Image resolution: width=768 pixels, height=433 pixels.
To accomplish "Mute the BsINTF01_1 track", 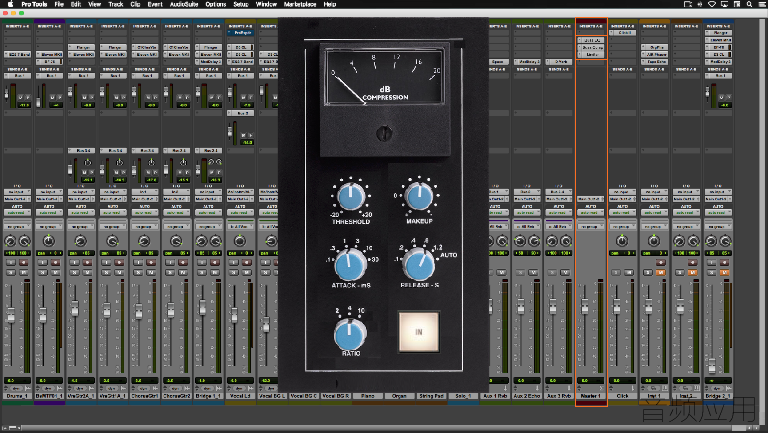I will pos(55,272).
